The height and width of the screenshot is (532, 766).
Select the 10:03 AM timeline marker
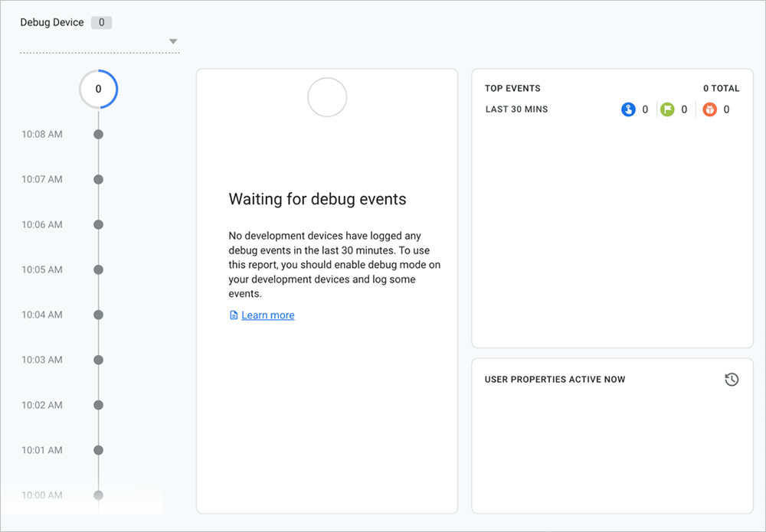point(98,360)
